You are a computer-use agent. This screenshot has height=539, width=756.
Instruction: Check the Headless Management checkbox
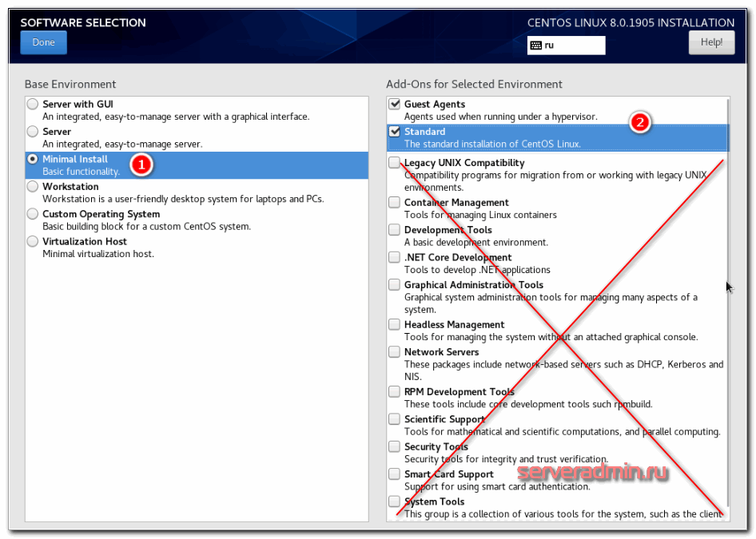(395, 325)
